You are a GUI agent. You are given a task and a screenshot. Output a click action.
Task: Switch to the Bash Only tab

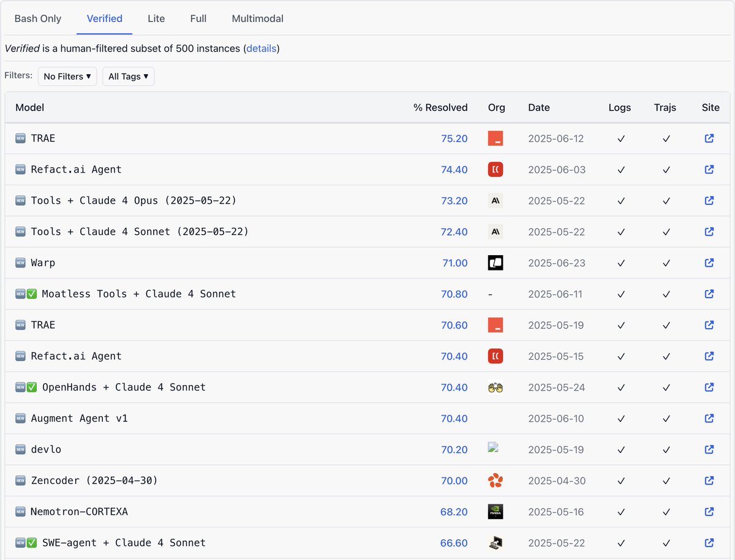[38, 18]
